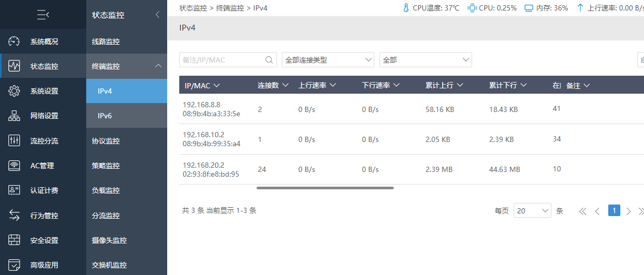Open 行为管控 arrows icon
The image size is (644, 275).
point(14,216)
